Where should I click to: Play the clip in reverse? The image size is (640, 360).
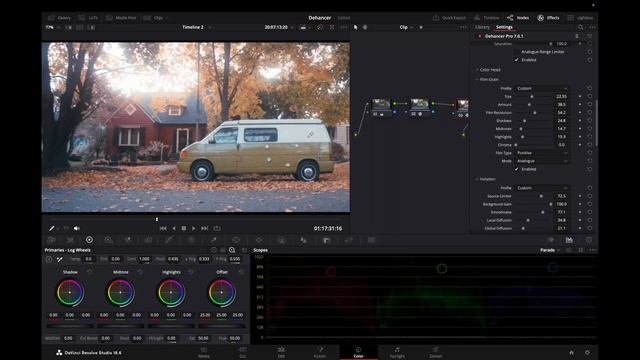click(174, 228)
